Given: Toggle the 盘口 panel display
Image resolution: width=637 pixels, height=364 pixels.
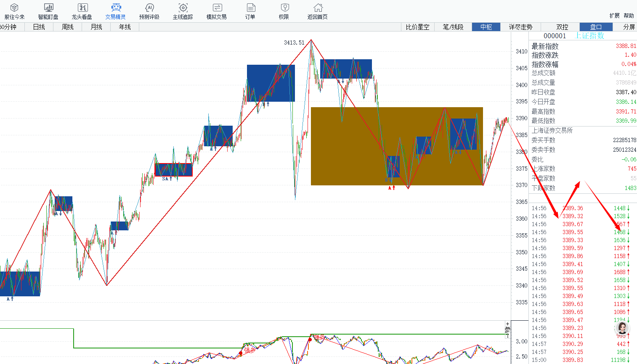Looking at the screenshot, I should coord(596,27).
